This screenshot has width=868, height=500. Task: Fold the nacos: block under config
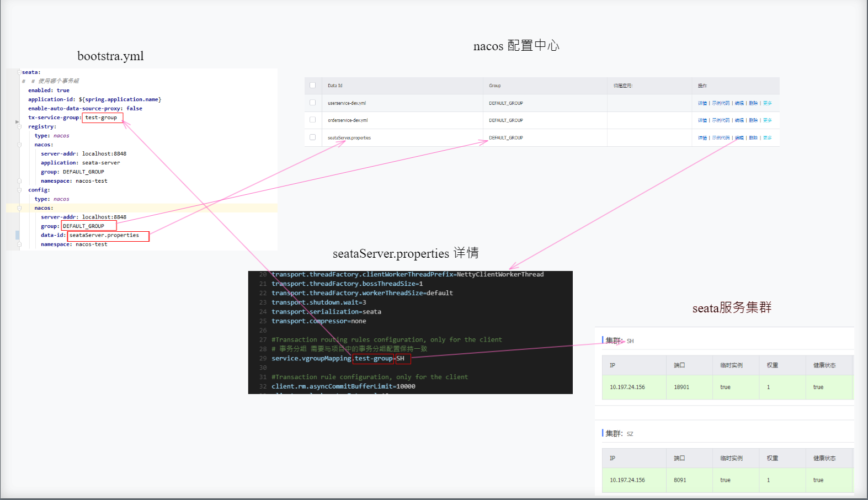19,208
